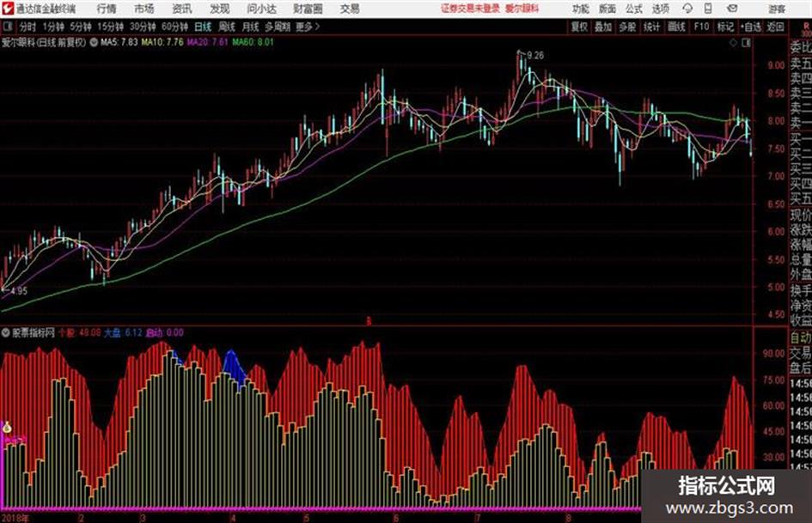This screenshot has width=812, height=523.
Task: Switch to 周线 weekly period
Action: (227, 27)
